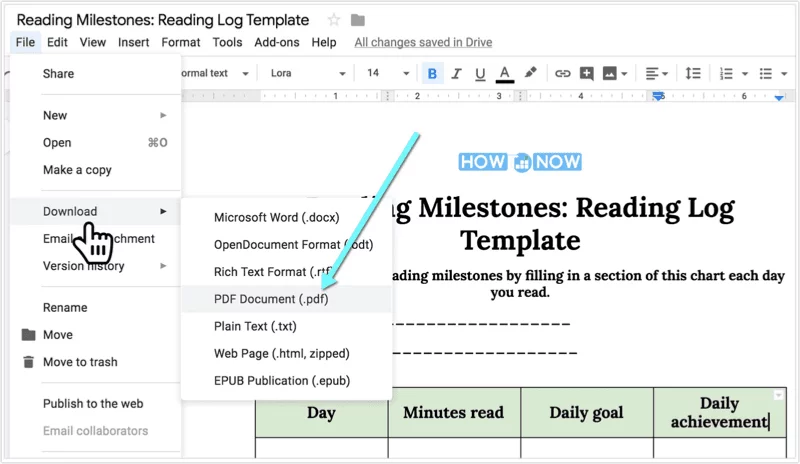
Task: Toggle italic formatting
Action: click(x=456, y=74)
